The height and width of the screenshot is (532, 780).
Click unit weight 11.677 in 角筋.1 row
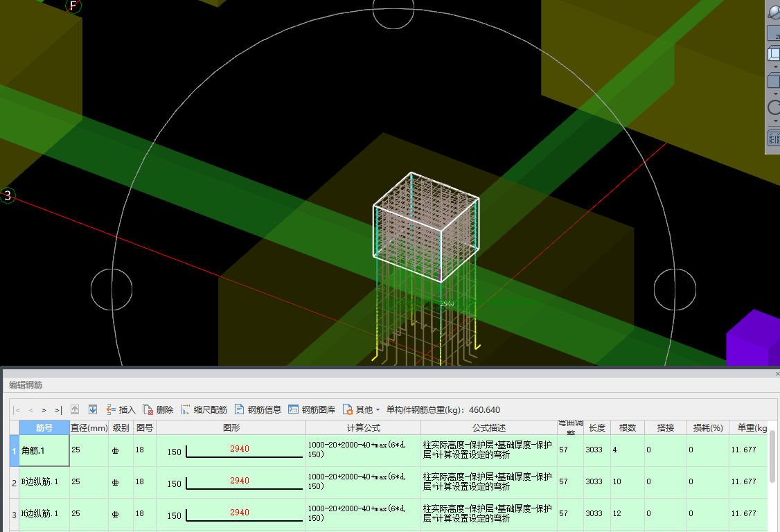[x=744, y=450]
